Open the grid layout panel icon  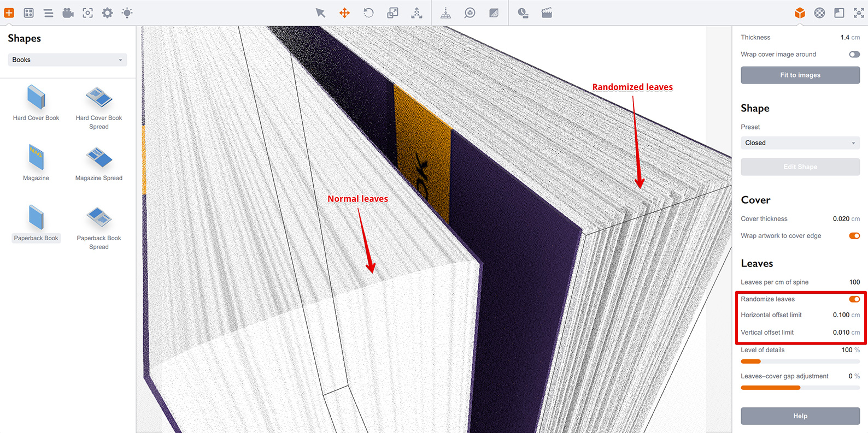click(29, 13)
